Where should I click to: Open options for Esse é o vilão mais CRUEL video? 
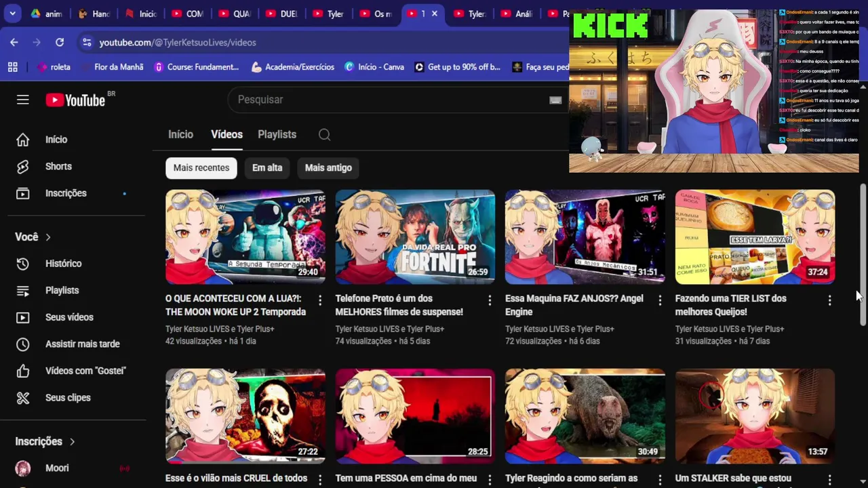point(320,480)
